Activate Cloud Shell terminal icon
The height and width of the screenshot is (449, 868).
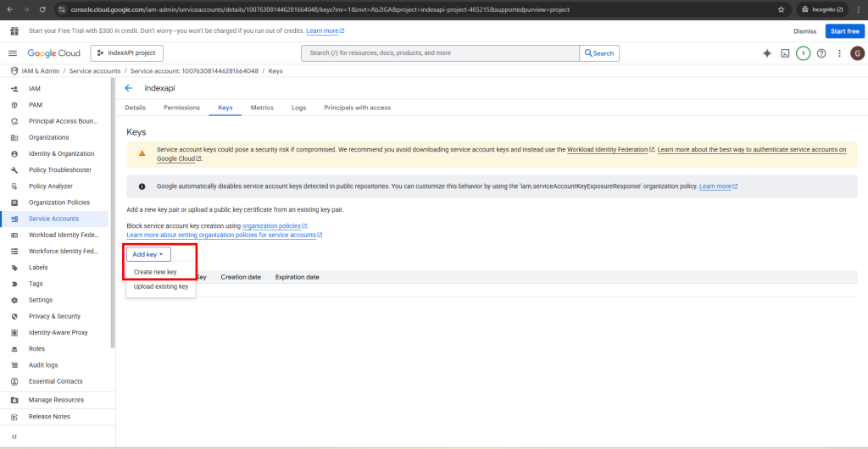[x=786, y=53]
